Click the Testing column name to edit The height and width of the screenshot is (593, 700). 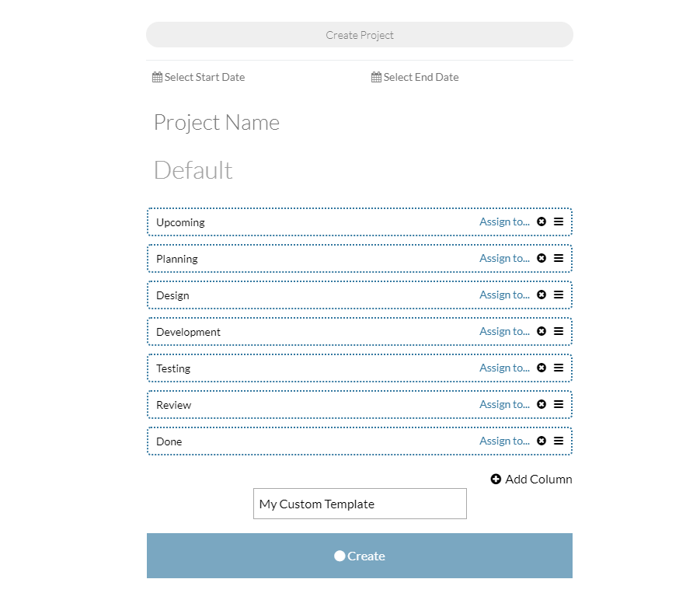(173, 368)
